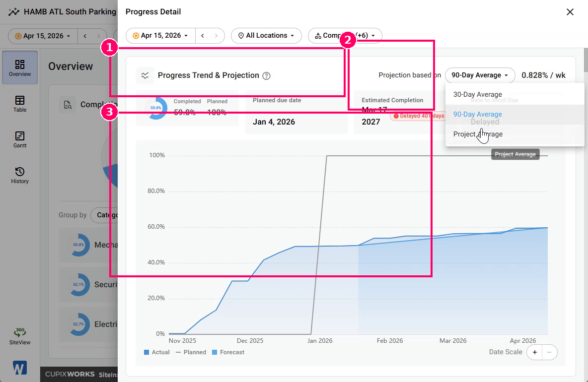Open the Apr 15, 2026 date dropdown in Progress Detail

[160, 36]
